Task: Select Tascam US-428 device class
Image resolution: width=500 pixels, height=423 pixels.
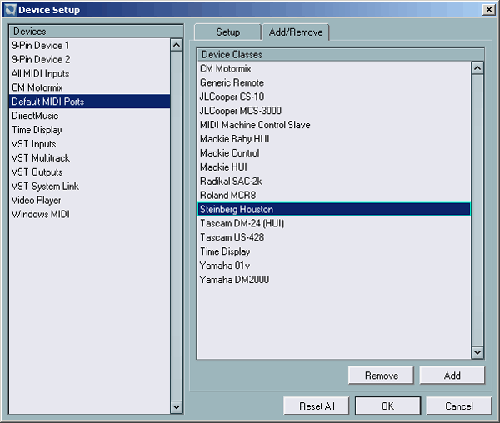Action: coord(334,237)
